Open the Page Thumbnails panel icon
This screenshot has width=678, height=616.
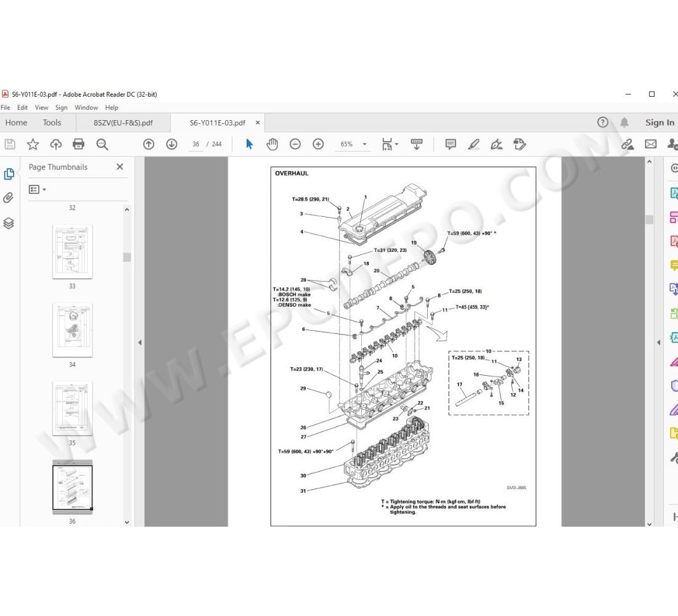pos(9,174)
